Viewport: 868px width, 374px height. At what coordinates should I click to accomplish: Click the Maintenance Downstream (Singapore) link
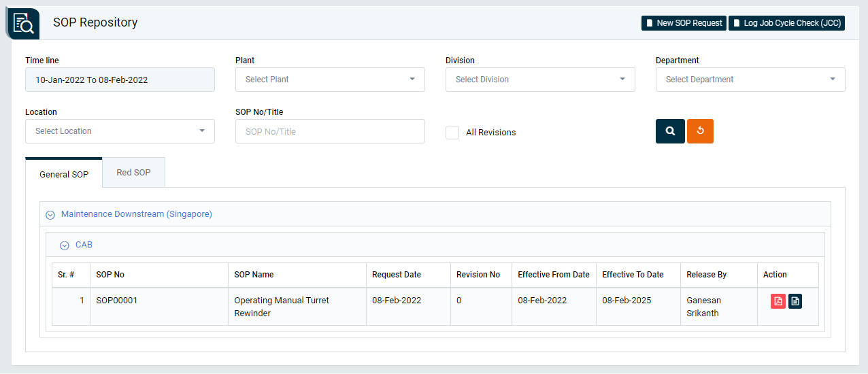[137, 214]
